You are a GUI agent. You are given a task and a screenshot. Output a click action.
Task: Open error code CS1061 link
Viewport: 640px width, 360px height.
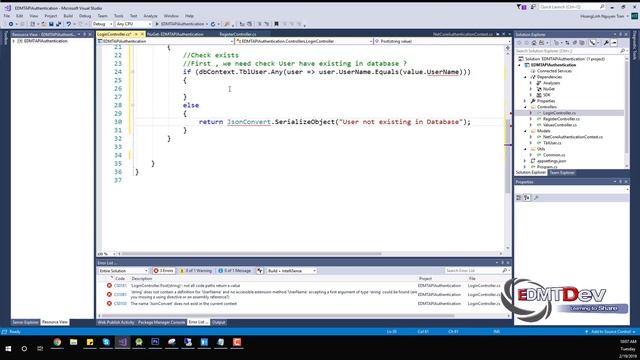pos(120,294)
